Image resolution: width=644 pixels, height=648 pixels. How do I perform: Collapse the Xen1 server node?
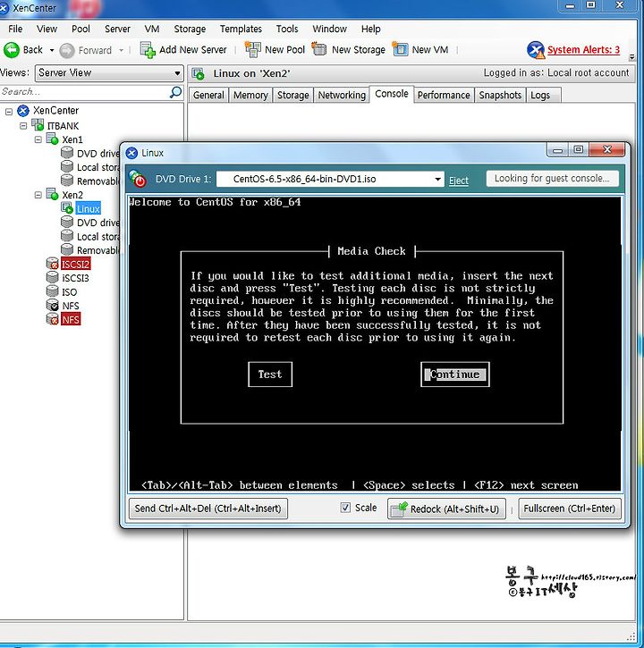[x=38, y=139]
